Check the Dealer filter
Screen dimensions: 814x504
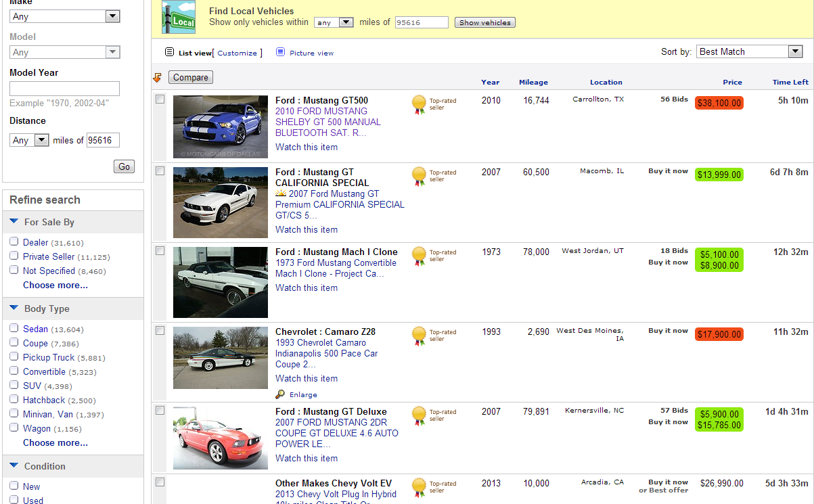click(14, 242)
